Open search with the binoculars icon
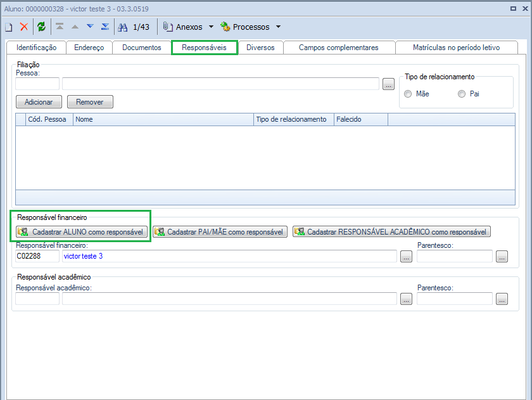 click(x=122, y=27)
